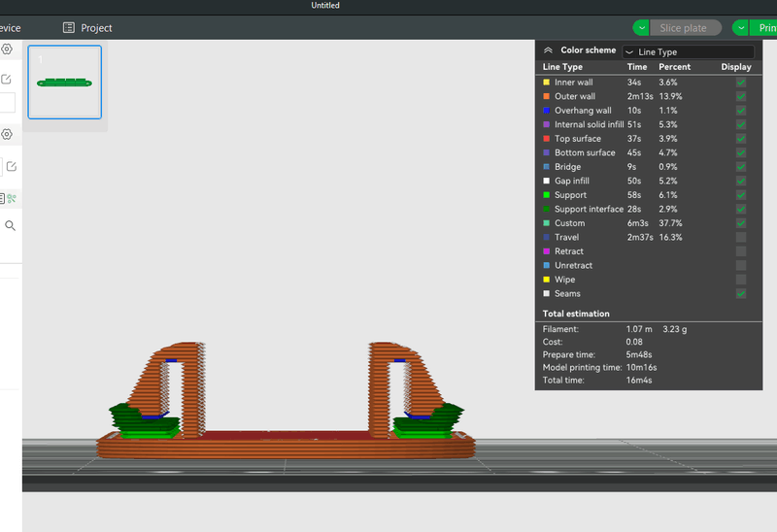
Task: Click the upper edit preset icon
Action: (7, 80)
